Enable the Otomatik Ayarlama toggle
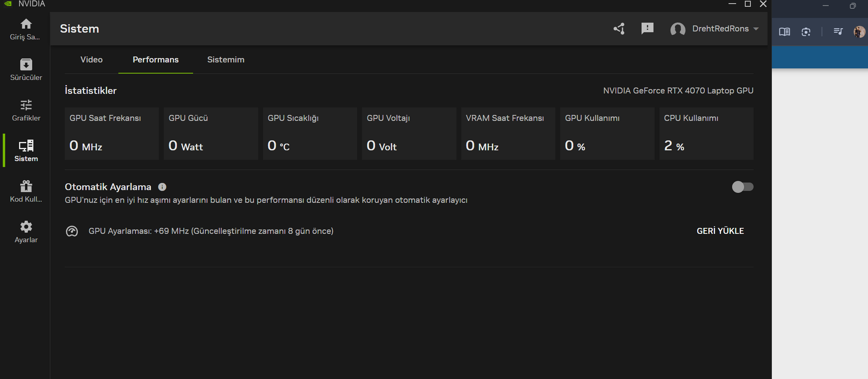Viewport: 868px width, 379px height. click(x=743, y=187)
